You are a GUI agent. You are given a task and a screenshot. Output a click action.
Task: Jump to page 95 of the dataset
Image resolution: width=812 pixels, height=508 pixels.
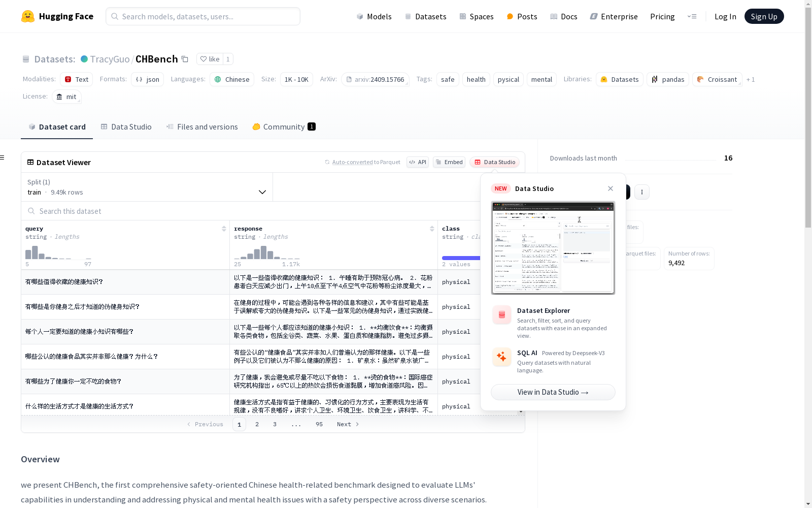click(x=319, y=424)
